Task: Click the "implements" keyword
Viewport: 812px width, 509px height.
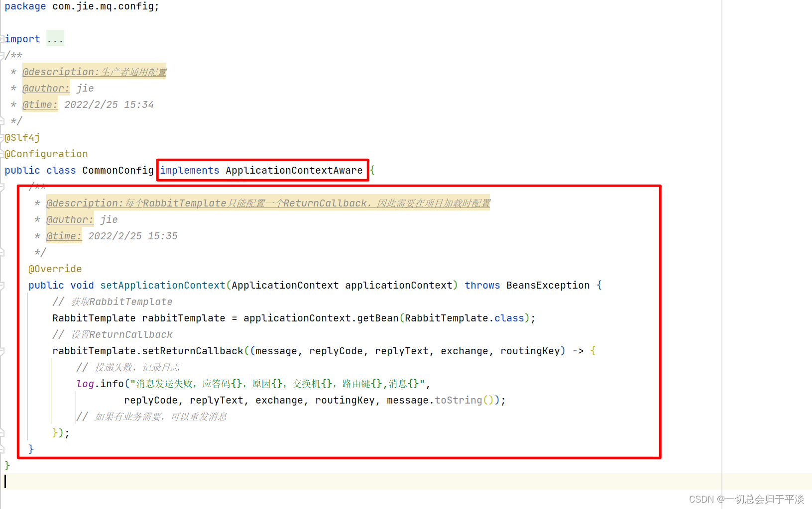Action: (190, 170)
